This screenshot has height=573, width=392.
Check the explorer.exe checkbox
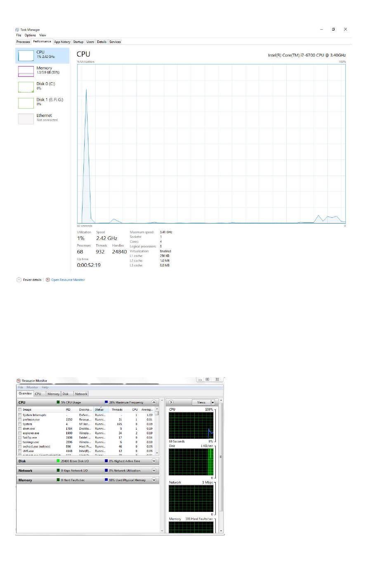point(20,433)
